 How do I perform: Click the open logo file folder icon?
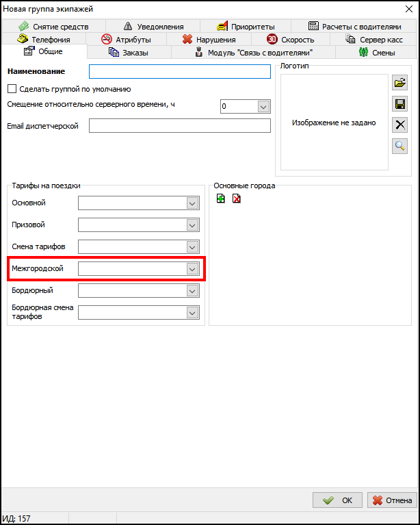click(x=400, y=83)
